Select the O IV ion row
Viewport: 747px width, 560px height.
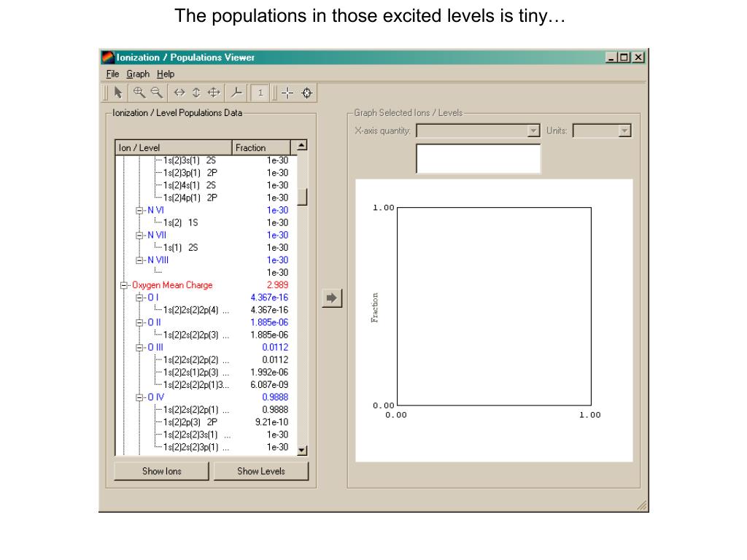coord(156,397)
